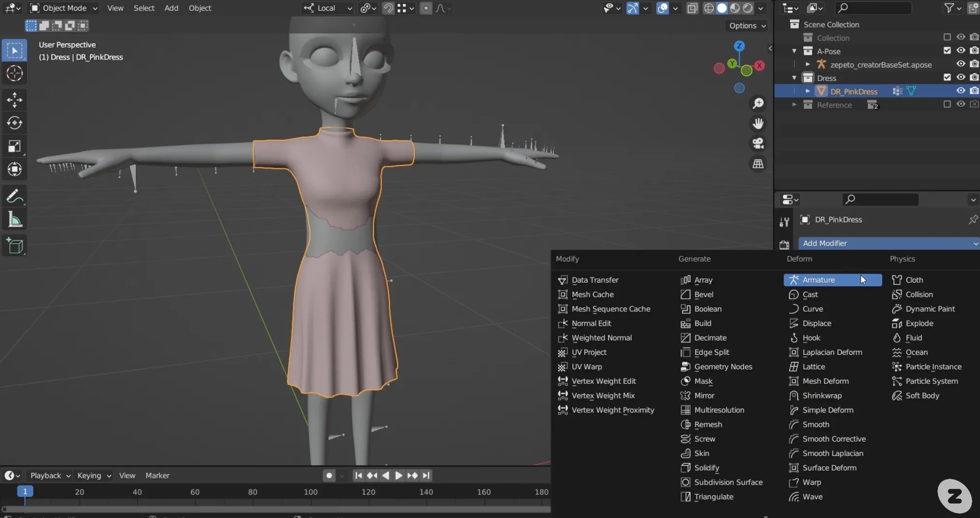
Task: Switch to material preview shading
Action: click(735, 8)
